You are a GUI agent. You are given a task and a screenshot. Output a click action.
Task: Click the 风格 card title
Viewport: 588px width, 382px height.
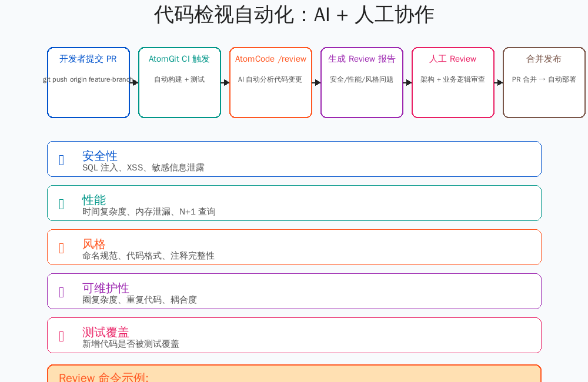pyautogui.click(x=94, y=244)
